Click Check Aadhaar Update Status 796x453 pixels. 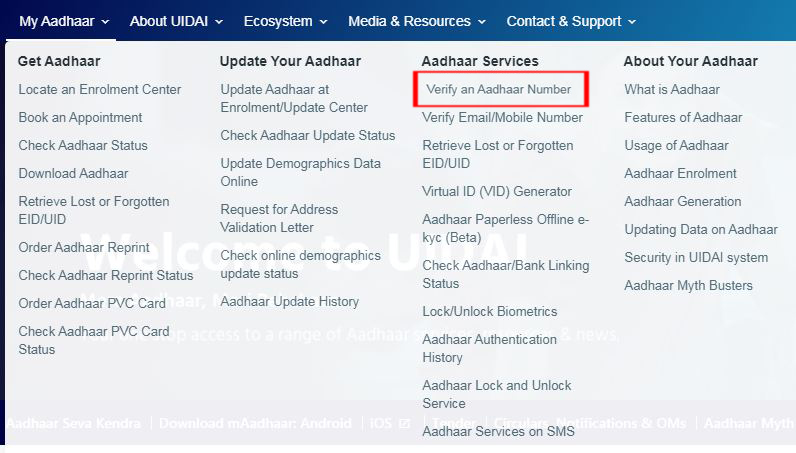click(x=308, y=136)
